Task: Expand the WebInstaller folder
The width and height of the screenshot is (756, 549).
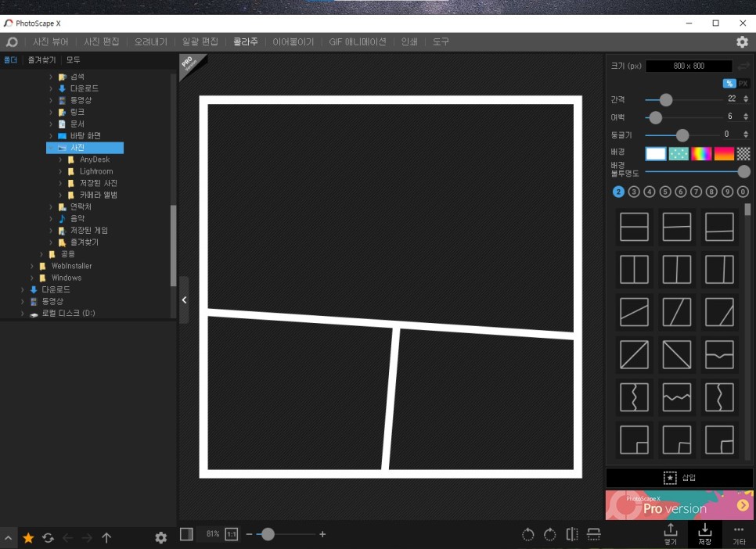Action: pos(32,266)
